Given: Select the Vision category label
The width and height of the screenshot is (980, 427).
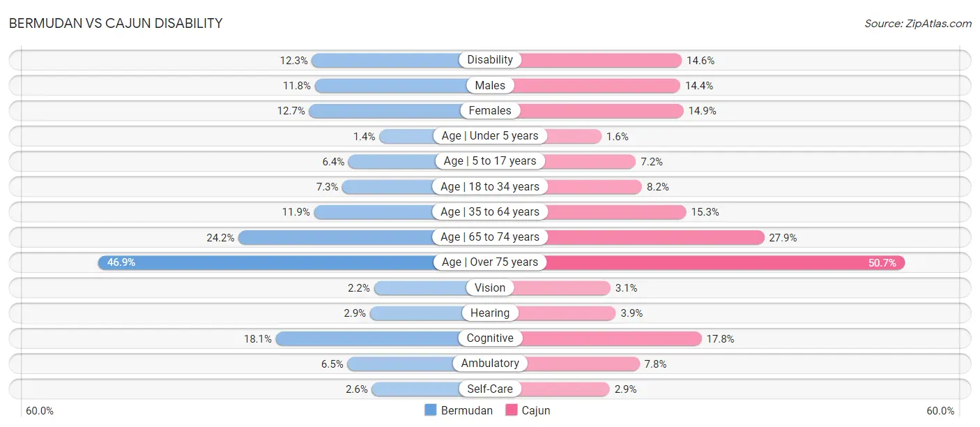Looking at the screenshot, I should [x=490, y=287].
